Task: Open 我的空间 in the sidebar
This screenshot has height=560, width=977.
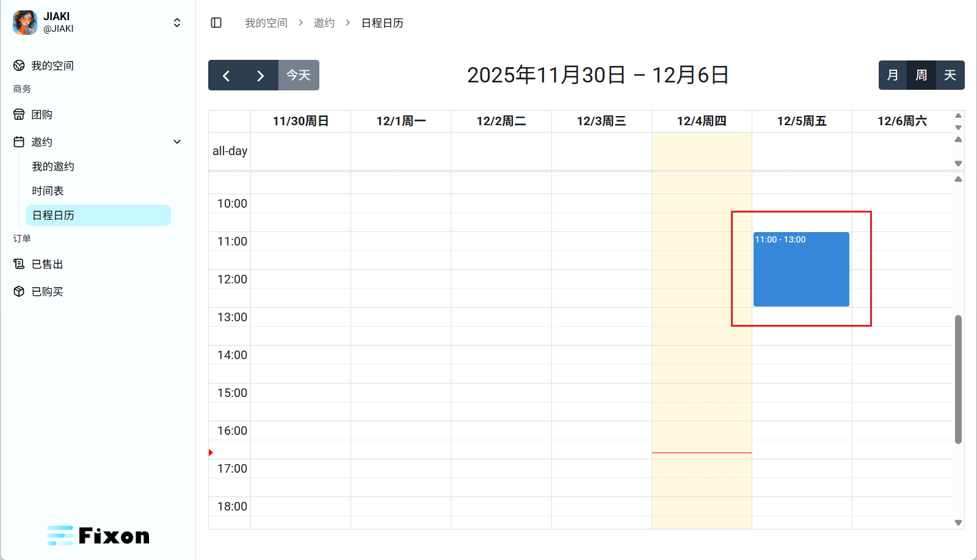Action: click(53, 65)
